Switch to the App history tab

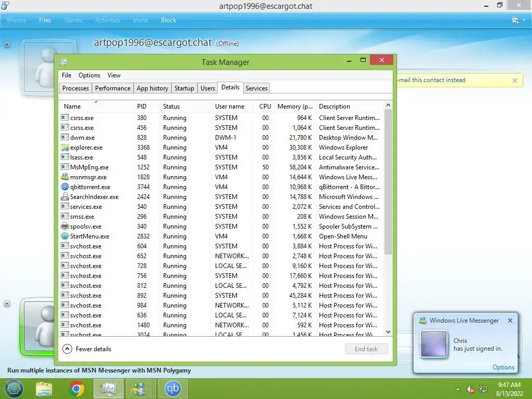click(152, 88)
